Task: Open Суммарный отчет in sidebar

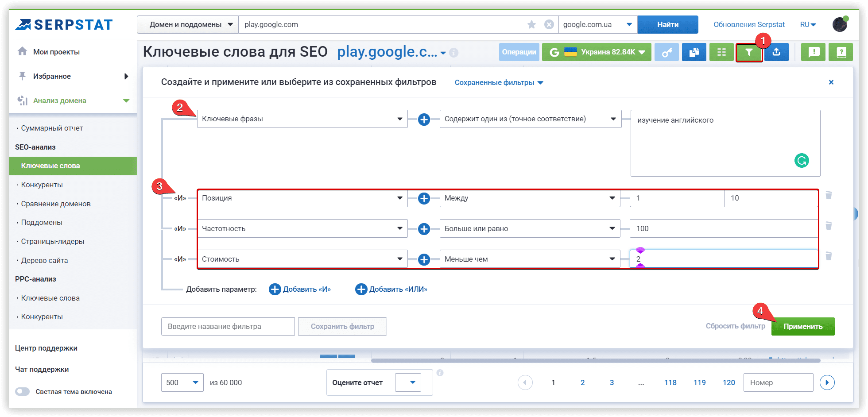Action: 52,128
